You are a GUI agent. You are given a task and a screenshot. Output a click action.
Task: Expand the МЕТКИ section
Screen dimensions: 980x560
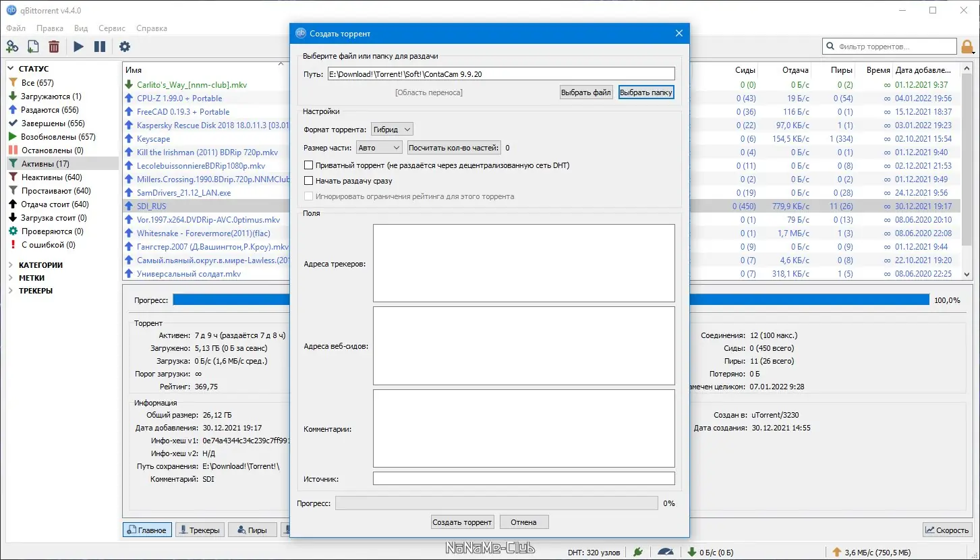point(11,278)
